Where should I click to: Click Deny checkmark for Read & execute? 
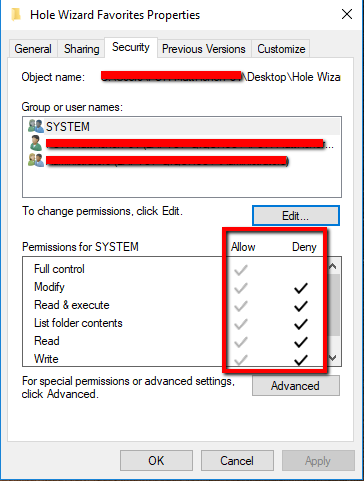click(301, 306)
